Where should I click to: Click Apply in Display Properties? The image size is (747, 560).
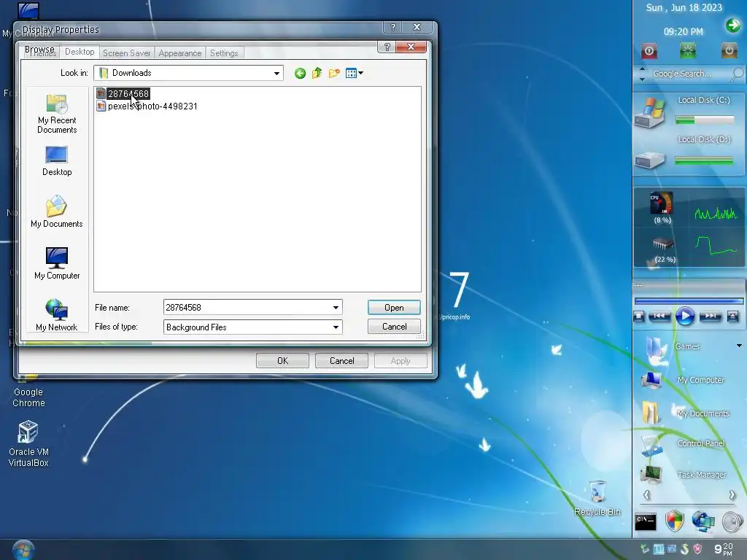coord(400,361)
